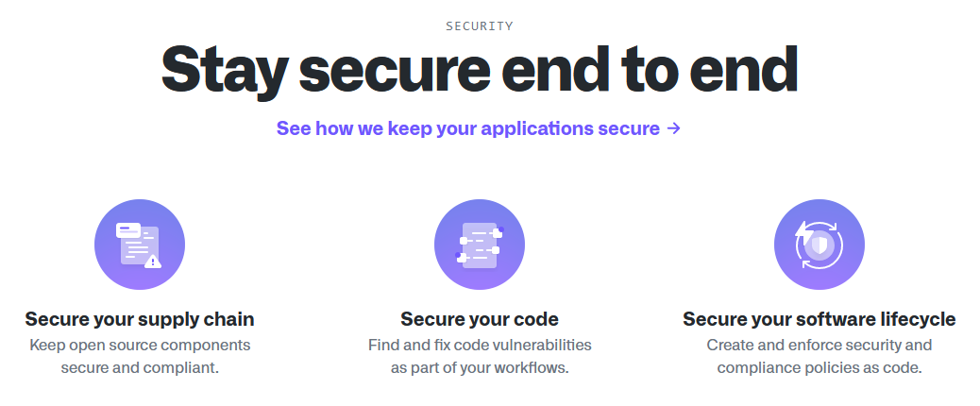Click 'Keep open source components' description text
This screenshot has height=406, width=980.
click(x=140, y=345)
